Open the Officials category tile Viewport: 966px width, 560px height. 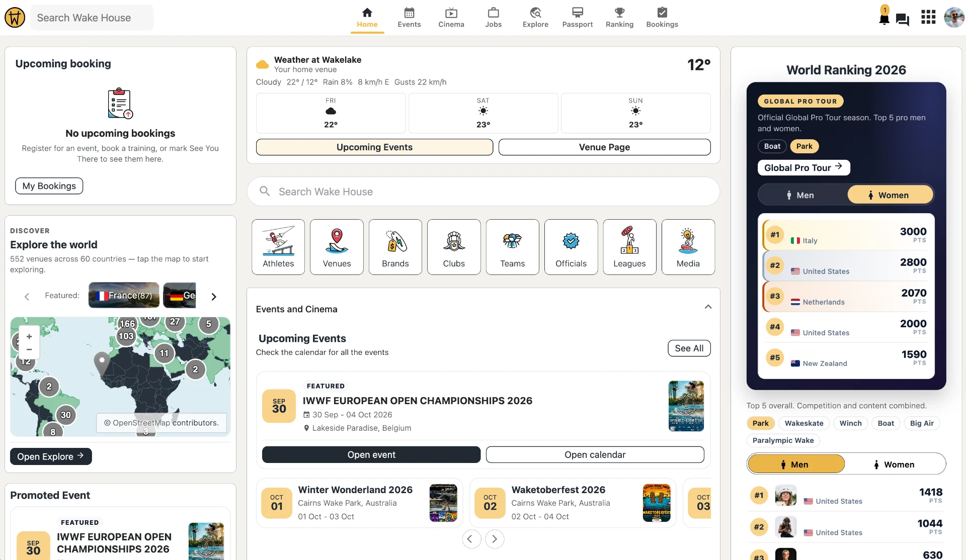tap(571, 247)
